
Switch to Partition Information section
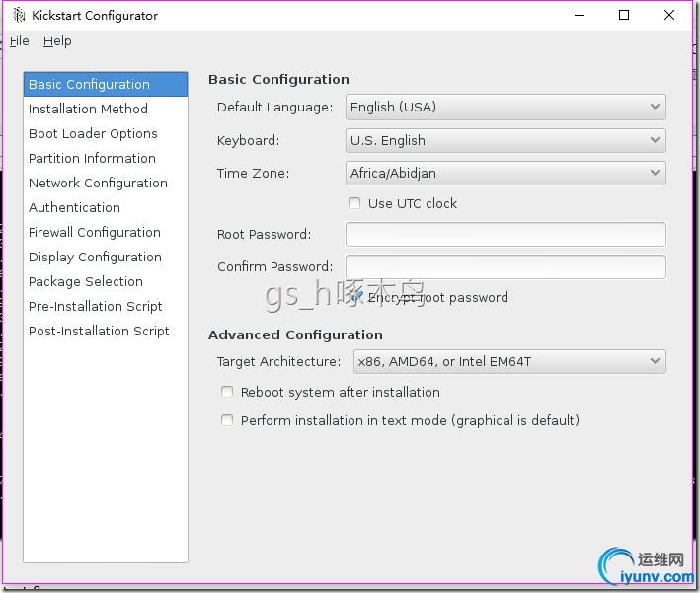click(106, 159)
